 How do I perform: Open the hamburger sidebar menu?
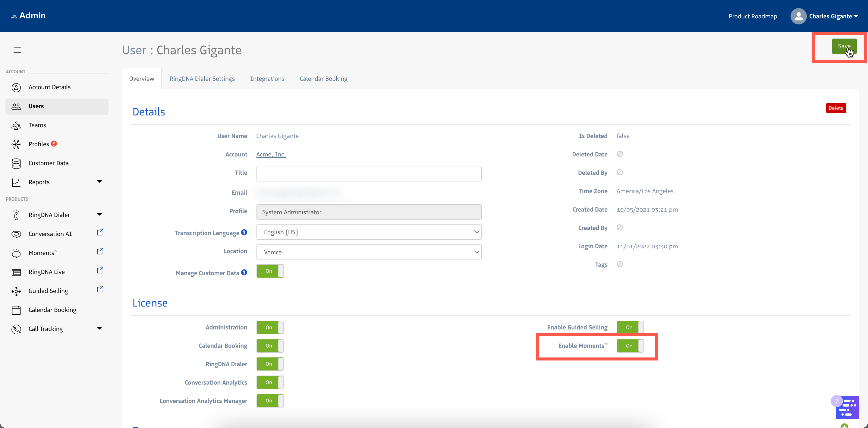pos(17,50)
